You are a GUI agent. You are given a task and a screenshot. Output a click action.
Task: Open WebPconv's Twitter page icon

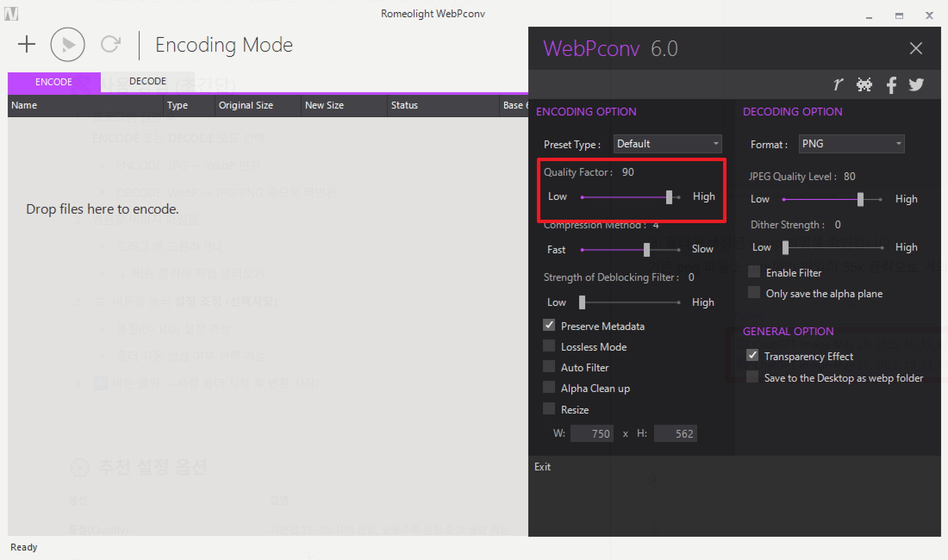[x=917, y=84]
